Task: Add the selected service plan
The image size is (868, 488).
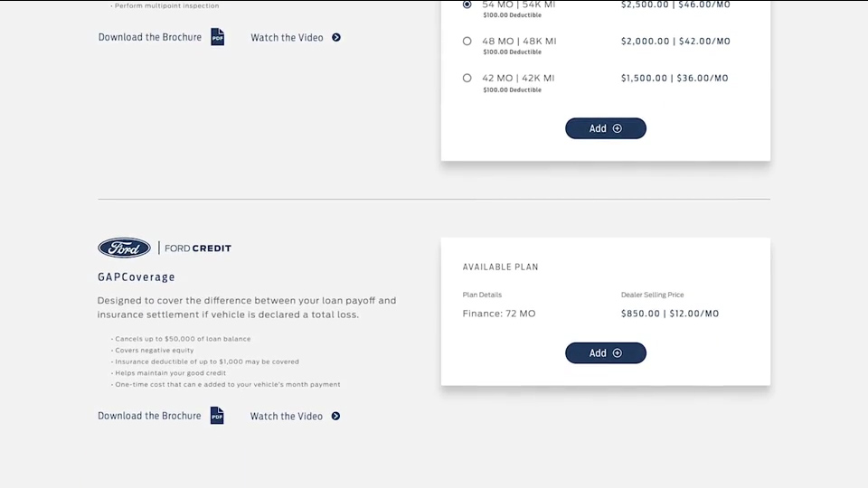Action: (606, 128)
